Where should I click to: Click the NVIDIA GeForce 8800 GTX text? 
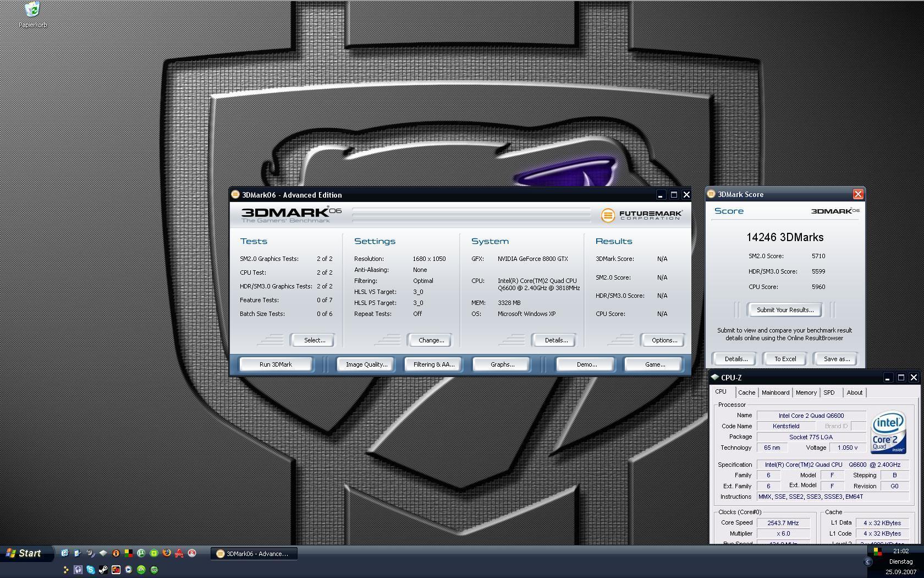point(532,259)
